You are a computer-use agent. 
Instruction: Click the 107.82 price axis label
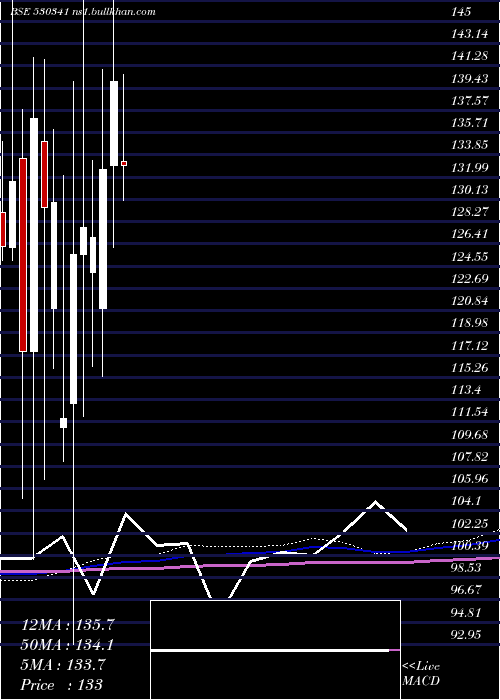tap(470, 457)
